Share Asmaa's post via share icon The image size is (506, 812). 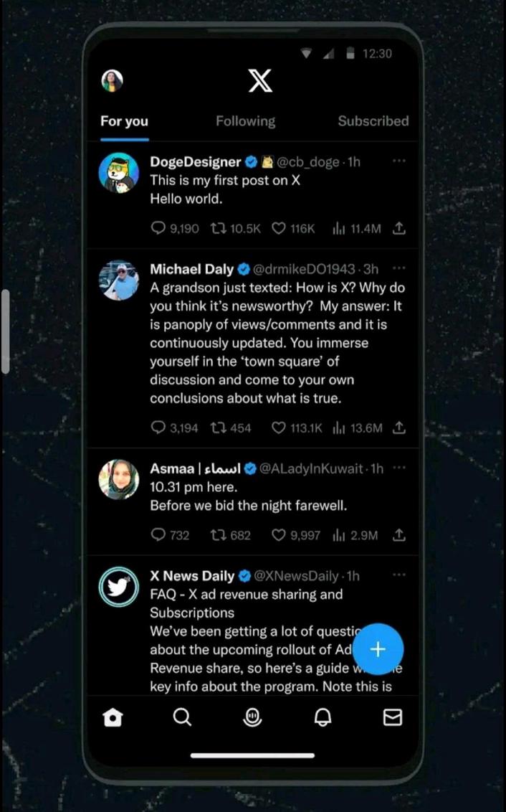(399, 535)
